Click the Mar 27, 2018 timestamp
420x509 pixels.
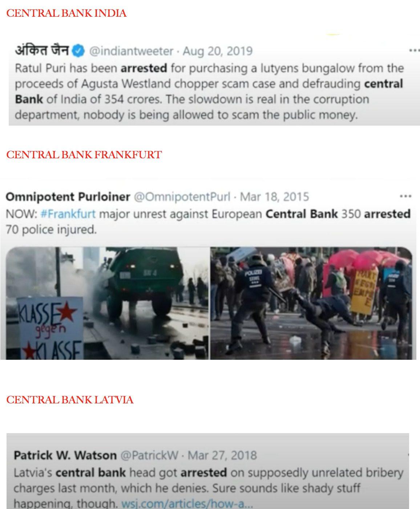point(222,455)
